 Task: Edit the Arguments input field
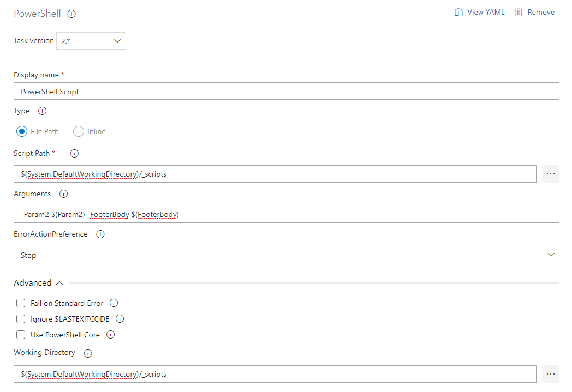click(287, 214)
